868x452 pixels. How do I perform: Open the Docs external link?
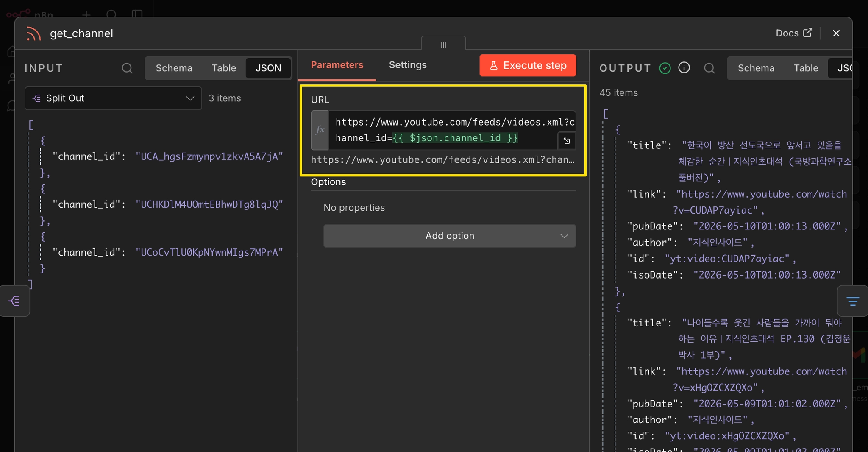point(794,33)
